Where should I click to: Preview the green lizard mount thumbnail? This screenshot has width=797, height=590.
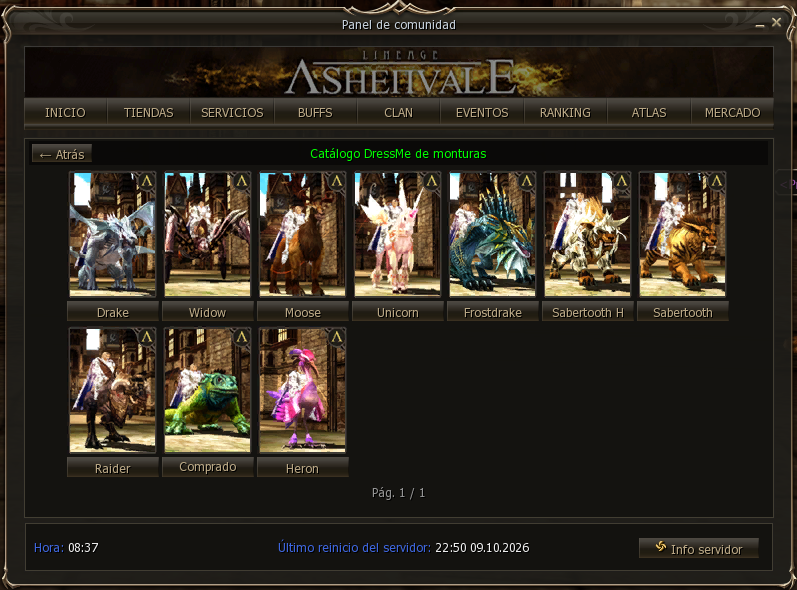[x=207, y=390]
